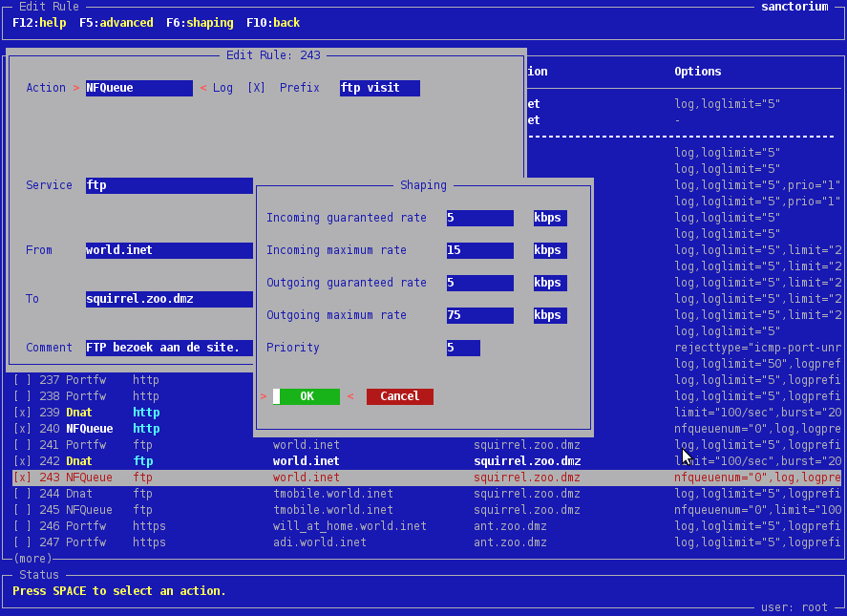Open the Action selector showing NFQueue
The image size is (847, 616).
(x=138, y=88)
